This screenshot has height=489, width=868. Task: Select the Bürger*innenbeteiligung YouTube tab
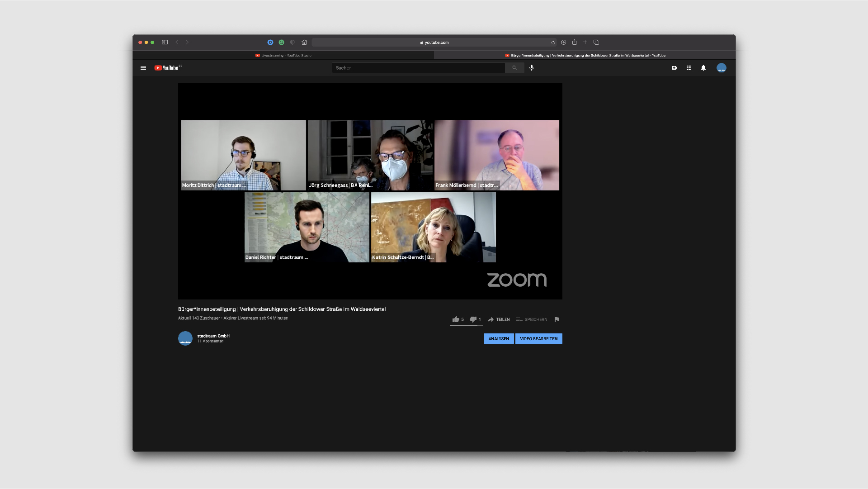(x=585, y=55)
